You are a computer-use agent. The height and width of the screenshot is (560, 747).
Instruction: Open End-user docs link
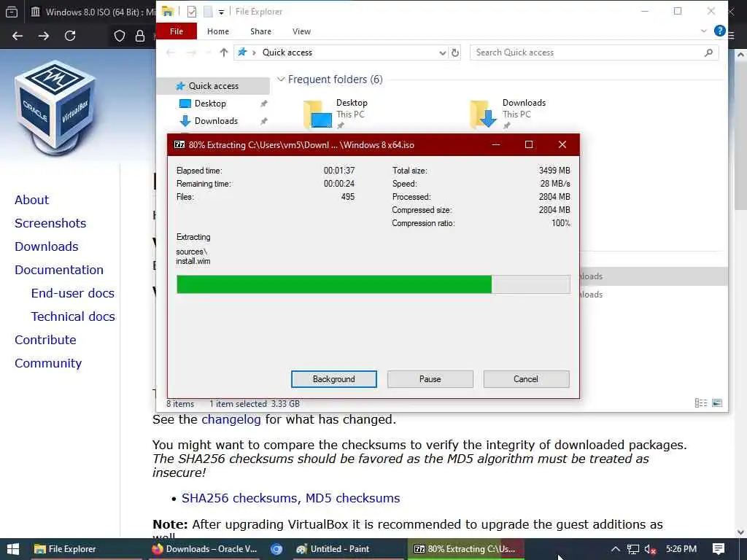tap(72, 293)
